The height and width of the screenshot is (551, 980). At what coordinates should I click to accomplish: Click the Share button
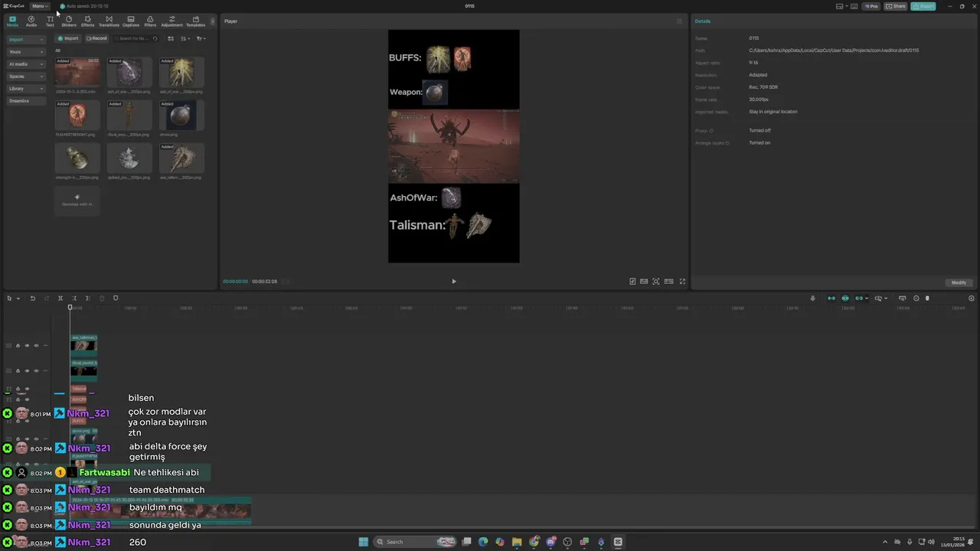[896, 6]
